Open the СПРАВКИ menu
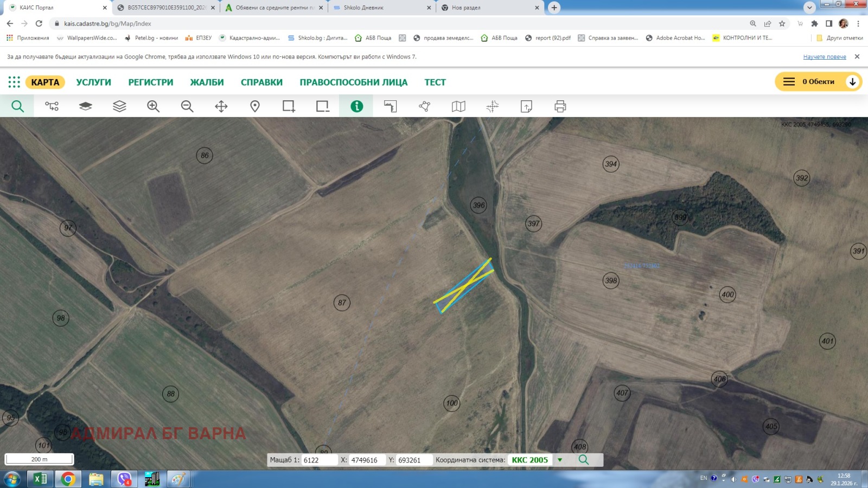 [261, 82]
